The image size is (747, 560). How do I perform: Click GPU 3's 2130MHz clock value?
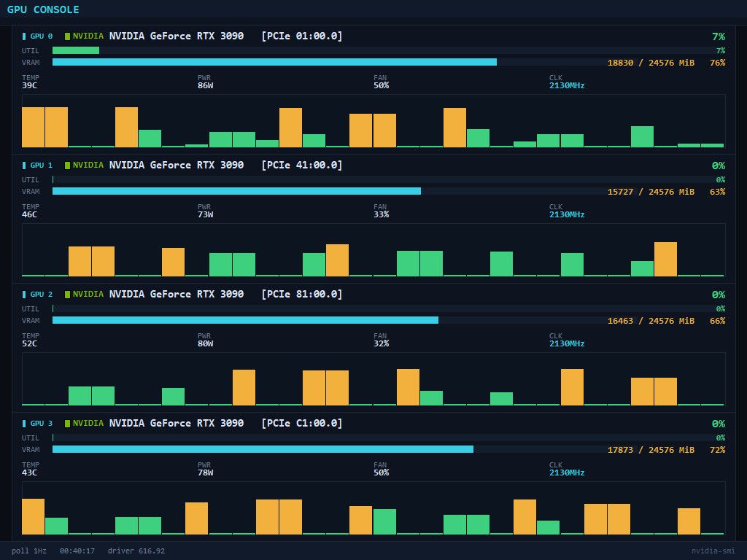[567, 472]
